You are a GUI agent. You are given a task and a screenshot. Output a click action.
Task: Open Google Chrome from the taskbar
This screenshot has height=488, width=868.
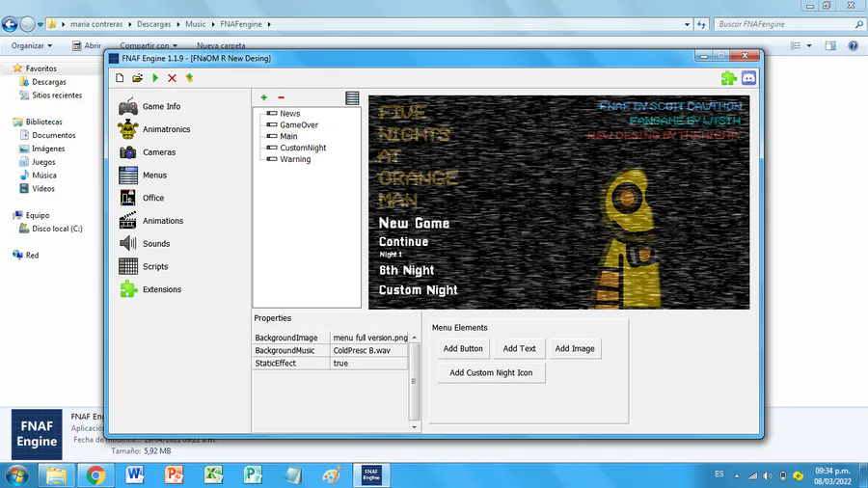point(95,475)
